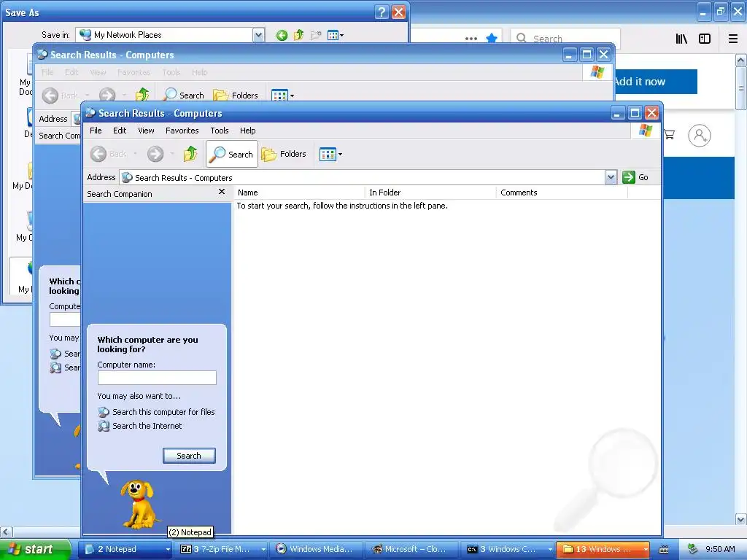Click the browser scrollbar down arrow
The width and height of the screenshot is (747, 560).
pos(740,518)
